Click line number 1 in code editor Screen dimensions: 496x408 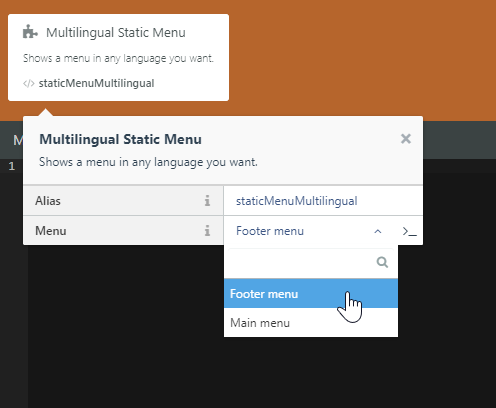[x=12, y=166]
